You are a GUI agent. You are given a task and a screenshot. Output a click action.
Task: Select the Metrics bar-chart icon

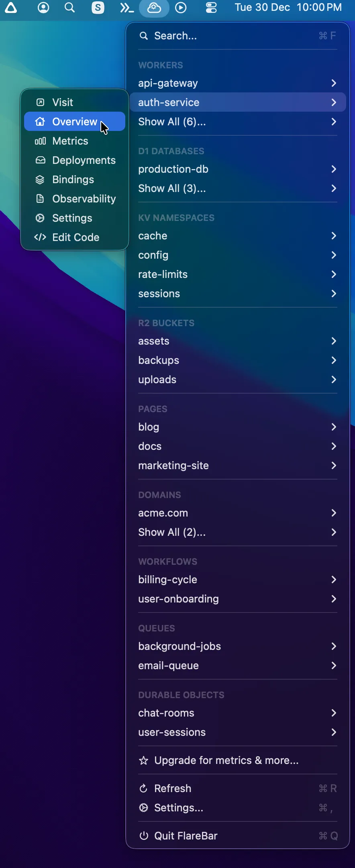coord(40,141)
